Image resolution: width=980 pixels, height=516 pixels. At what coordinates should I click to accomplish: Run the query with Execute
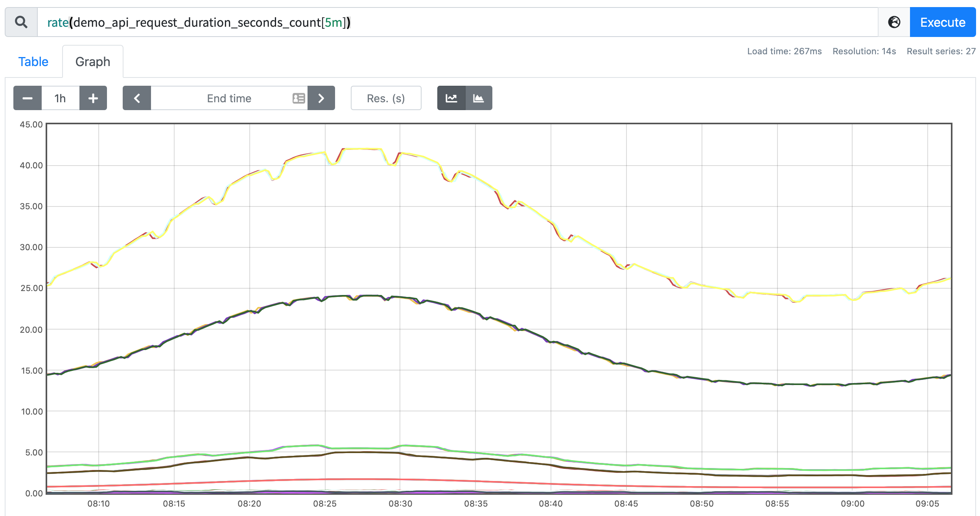[x=943, y=22]
